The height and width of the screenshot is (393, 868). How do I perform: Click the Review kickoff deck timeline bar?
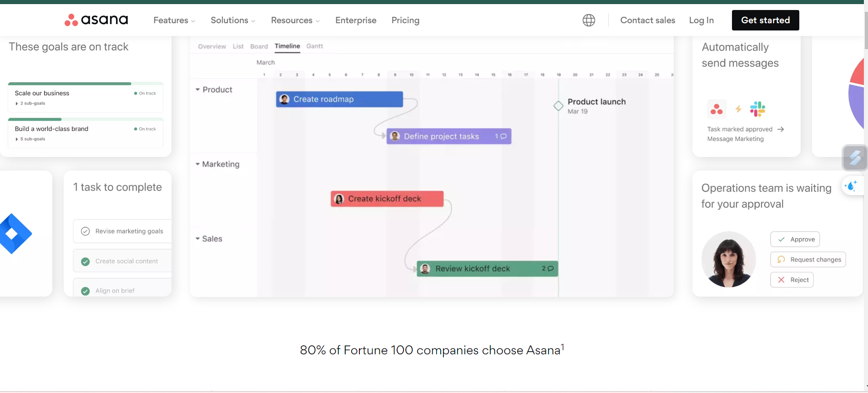click(487, 269)
